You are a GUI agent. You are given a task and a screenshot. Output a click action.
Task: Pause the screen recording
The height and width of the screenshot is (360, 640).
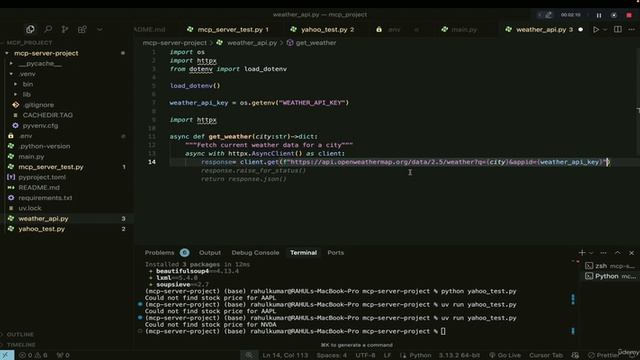click(x=599, y=15)
